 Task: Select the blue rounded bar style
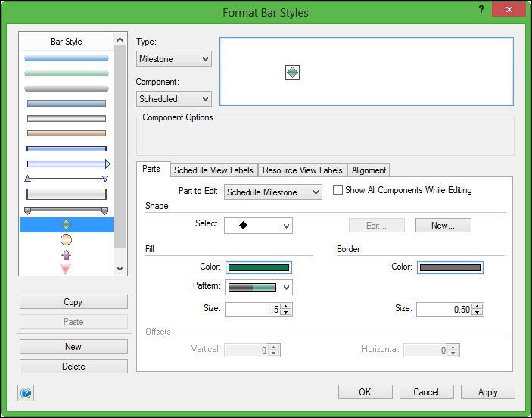pos(67,58)
